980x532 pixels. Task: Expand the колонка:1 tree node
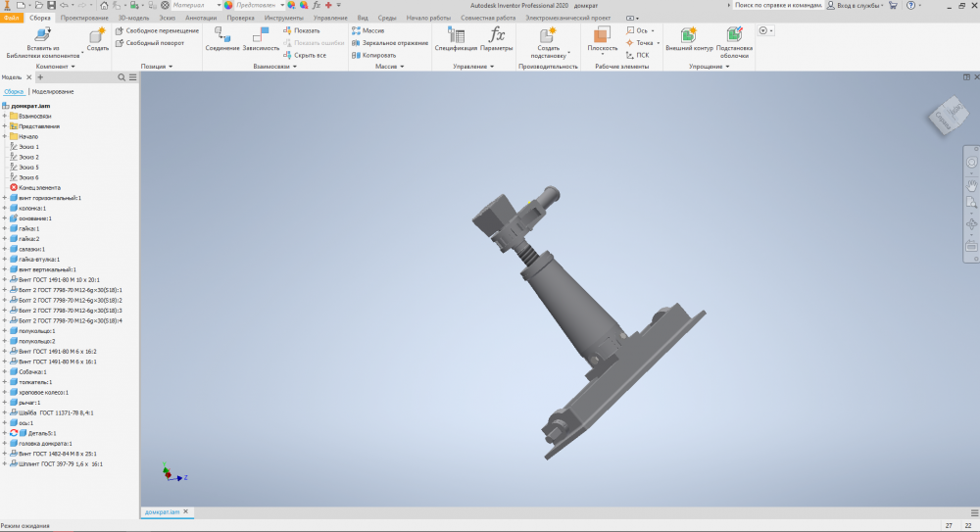click(5, 208)
